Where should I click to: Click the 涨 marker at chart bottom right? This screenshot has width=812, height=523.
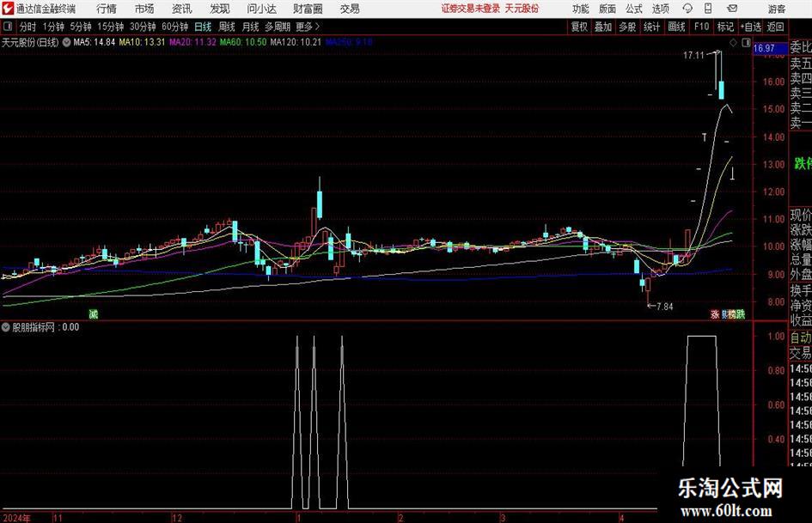715,313
